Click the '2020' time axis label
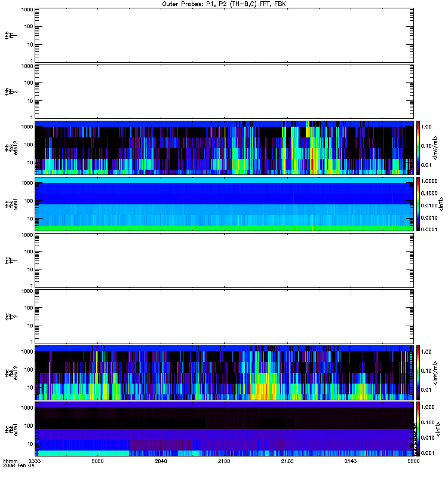The image size is (448, 478). (98, 461)
